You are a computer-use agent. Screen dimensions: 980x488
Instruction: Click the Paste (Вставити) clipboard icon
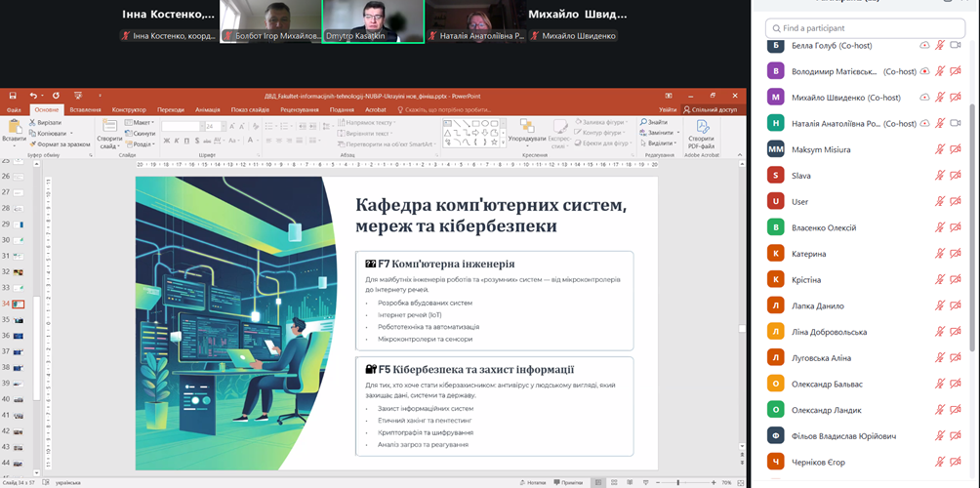coord(14,127)
